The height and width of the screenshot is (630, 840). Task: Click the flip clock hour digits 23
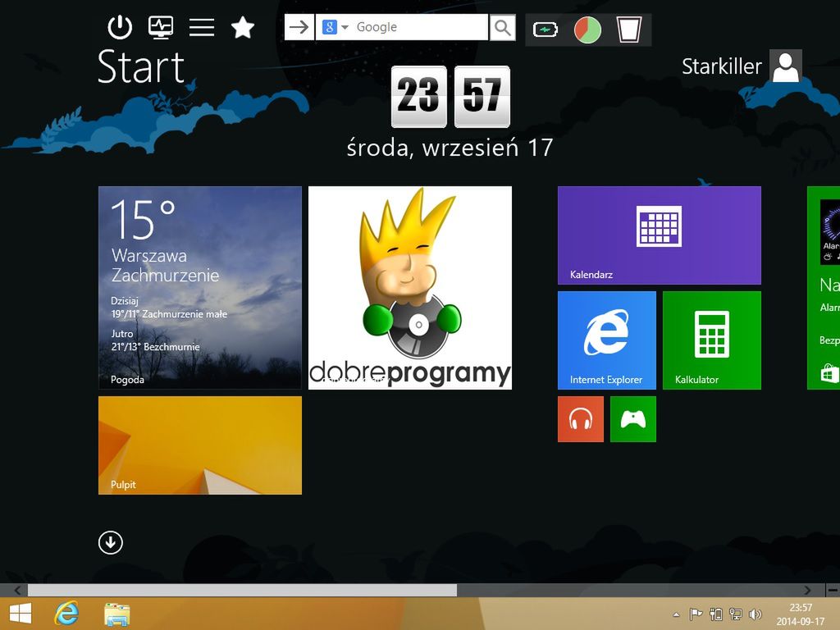point(419,97)
